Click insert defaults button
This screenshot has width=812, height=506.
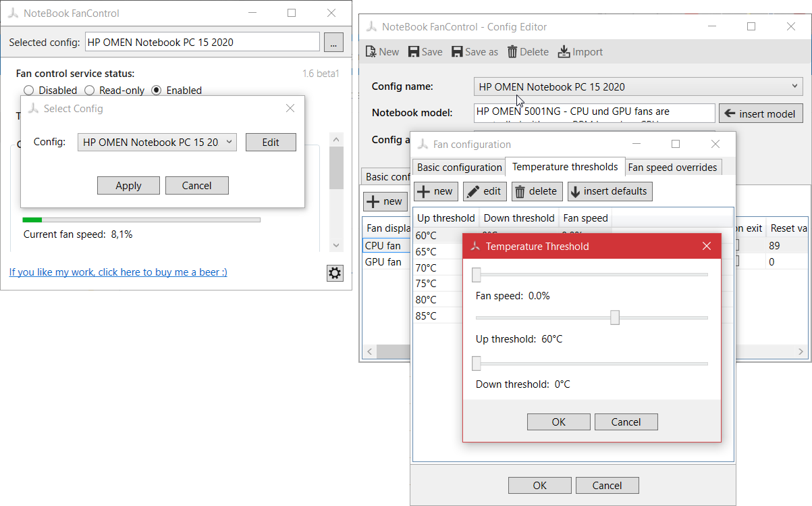click(x=610, y=191)
